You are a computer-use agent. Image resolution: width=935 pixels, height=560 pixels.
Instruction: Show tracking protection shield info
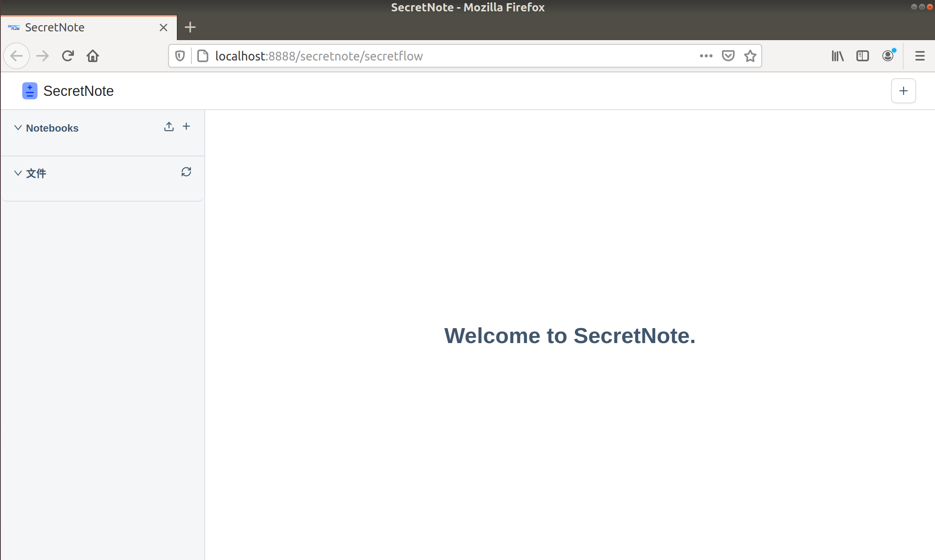point(180,56)
